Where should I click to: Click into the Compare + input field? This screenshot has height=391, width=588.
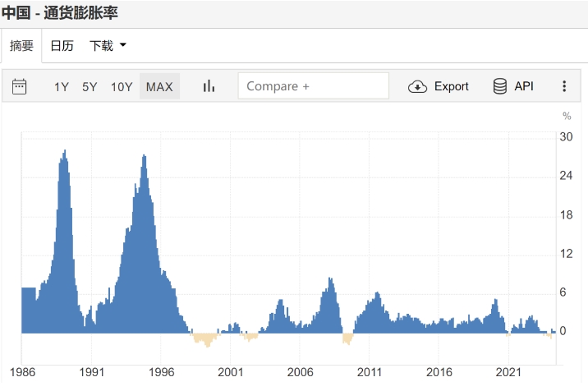313,86
